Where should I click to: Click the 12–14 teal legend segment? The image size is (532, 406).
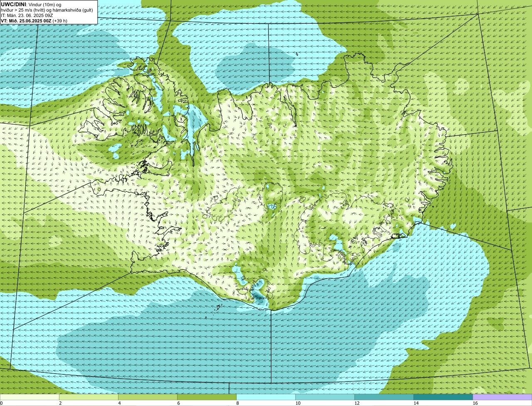pyautogui.click(x=384, y=397)
